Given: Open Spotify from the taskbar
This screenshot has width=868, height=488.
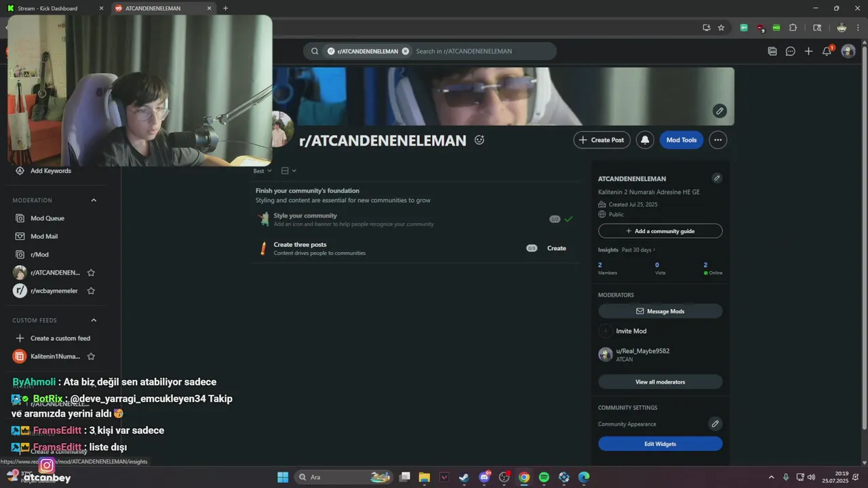Looking at the screenshot, I should pos(544,477).
